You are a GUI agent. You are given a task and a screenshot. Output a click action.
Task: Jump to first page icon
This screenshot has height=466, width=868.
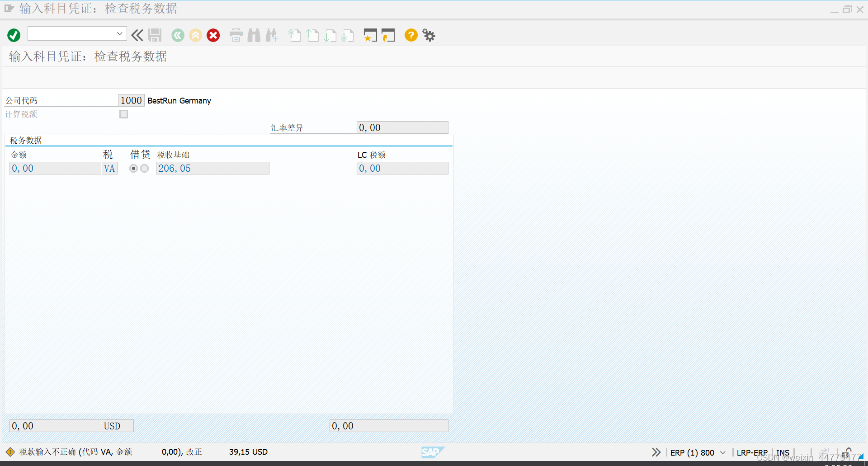point(294,35)
